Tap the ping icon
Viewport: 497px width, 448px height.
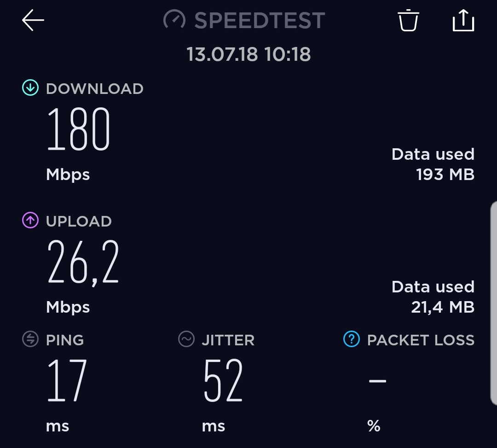coord(30,339)
